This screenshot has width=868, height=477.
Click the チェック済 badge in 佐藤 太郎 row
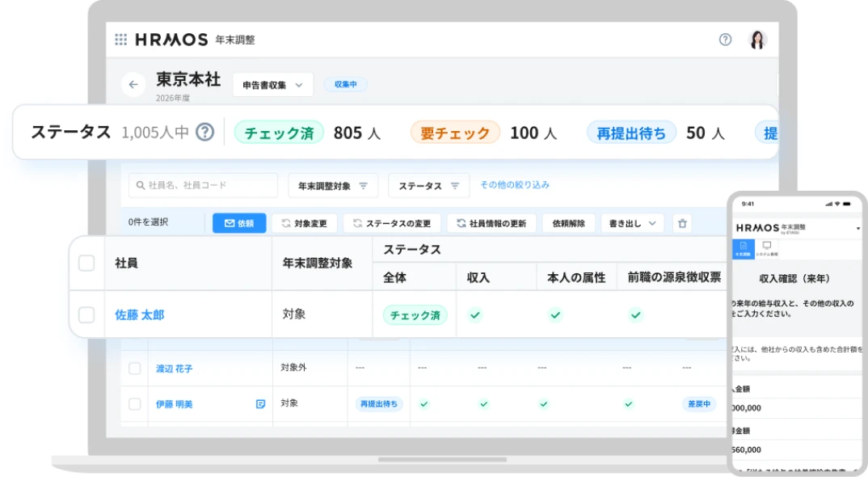click(x=415, y=314)
